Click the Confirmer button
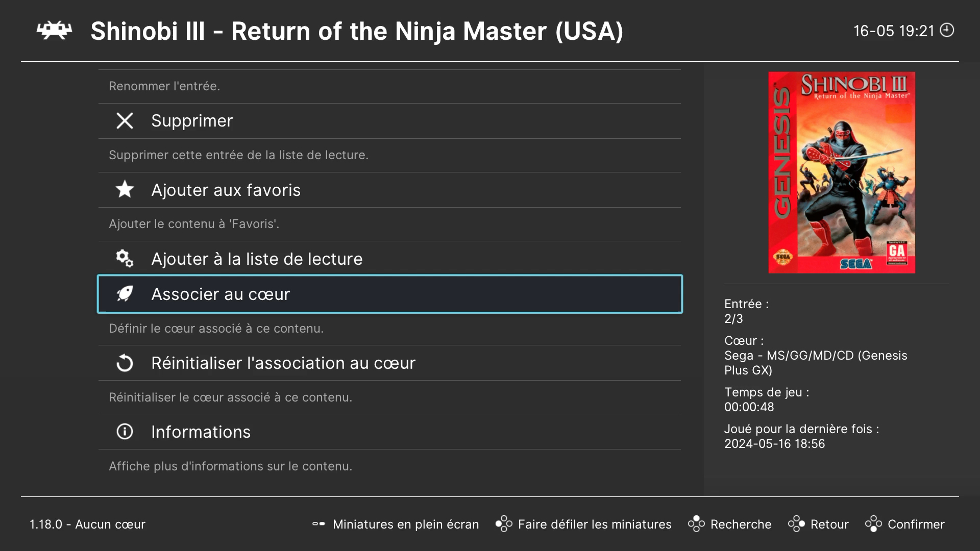Image resolution: width=980 pixels, height=551 pixels. click(917, 524)
